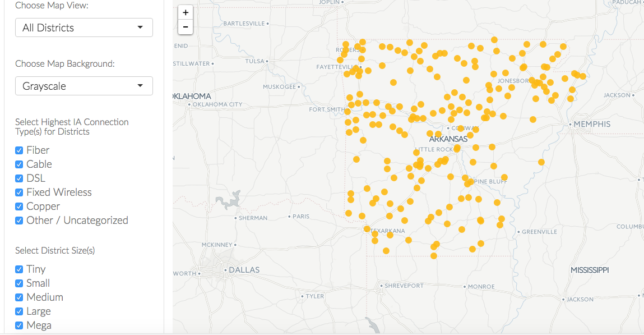
Task: Uncheck the Large district size
Action: click(x=19, y=311)
